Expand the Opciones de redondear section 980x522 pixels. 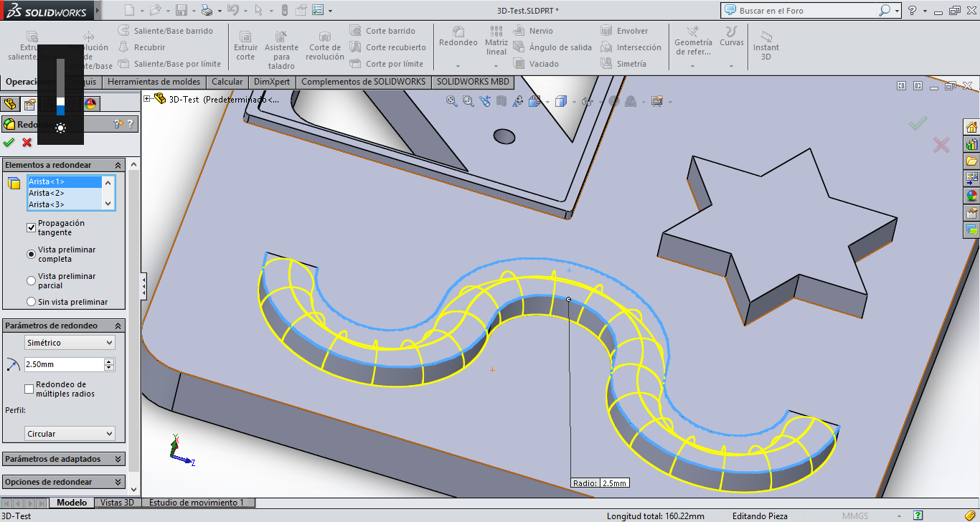pos(118,482)
